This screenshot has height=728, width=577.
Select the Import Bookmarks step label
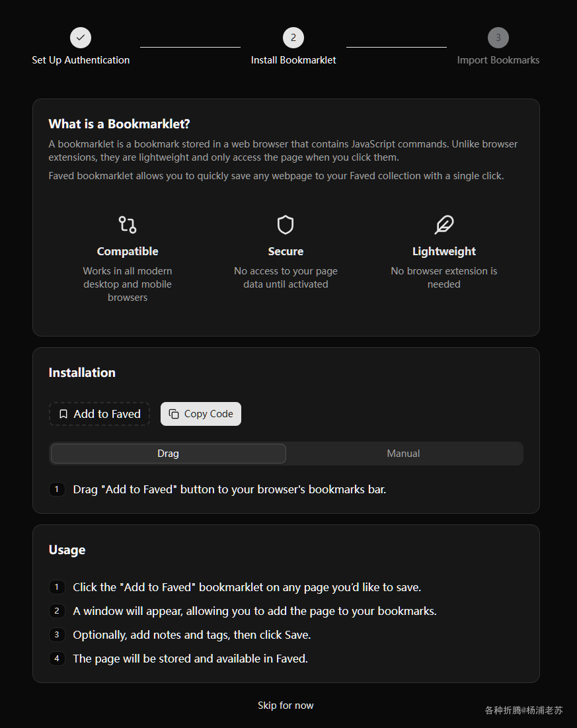coord(498,60)
